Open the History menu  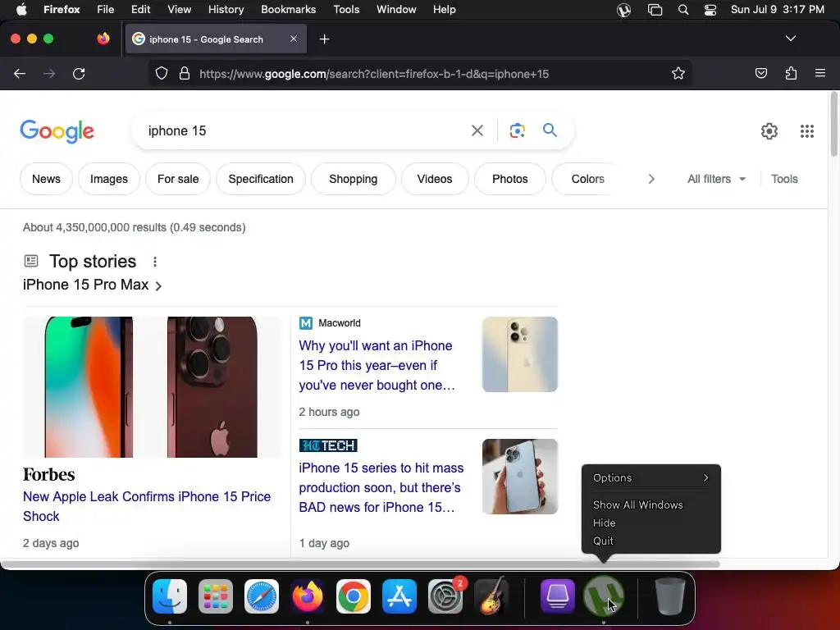click(x=226, y=10)
